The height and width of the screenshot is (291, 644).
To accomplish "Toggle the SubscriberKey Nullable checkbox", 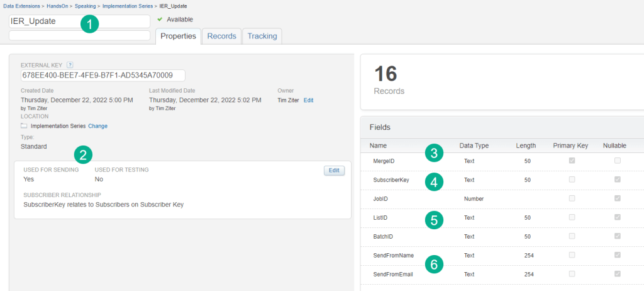I will [x=616, y=180].
